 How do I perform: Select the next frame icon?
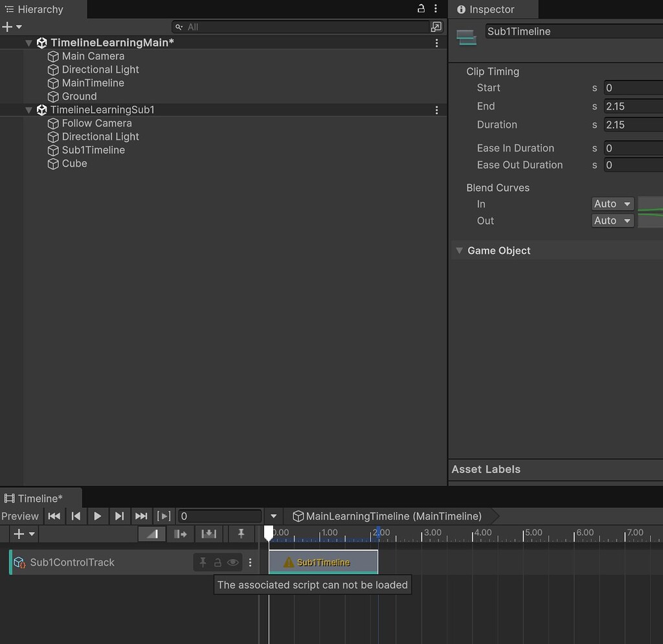(x=119, y=516)
